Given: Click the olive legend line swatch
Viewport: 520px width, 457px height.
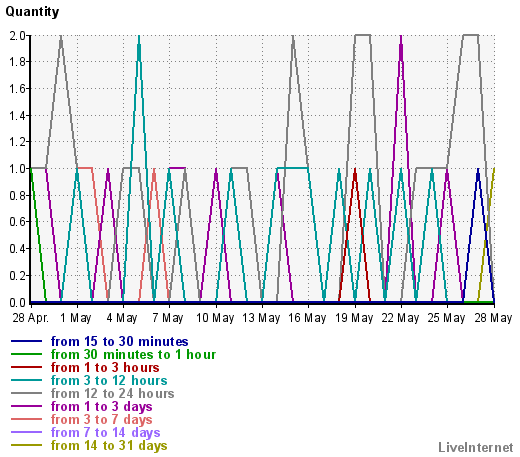Looking at the screenshot, I should point(26,445).
